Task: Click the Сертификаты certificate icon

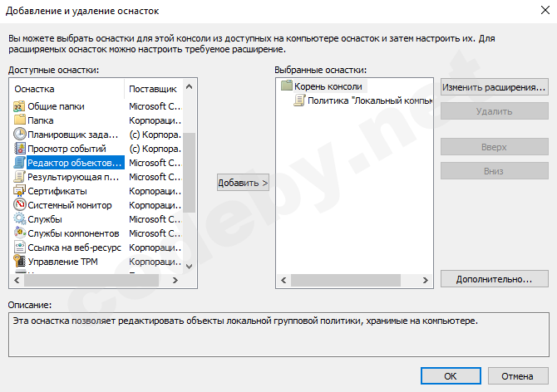Action: 19,191
